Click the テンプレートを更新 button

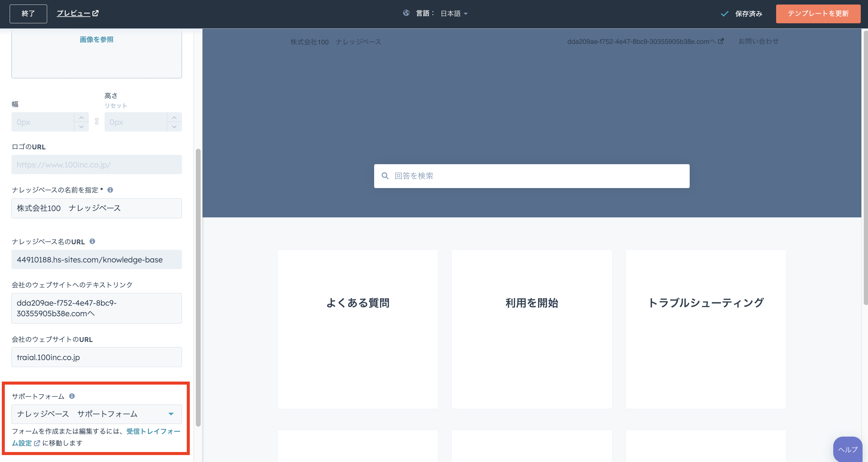[818, 14]
